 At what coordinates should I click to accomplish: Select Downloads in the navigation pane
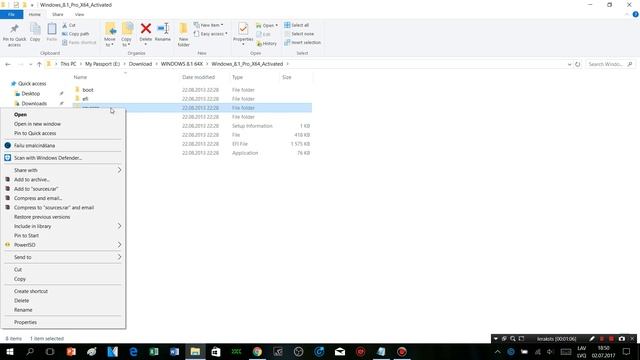(x=34, y=103)
